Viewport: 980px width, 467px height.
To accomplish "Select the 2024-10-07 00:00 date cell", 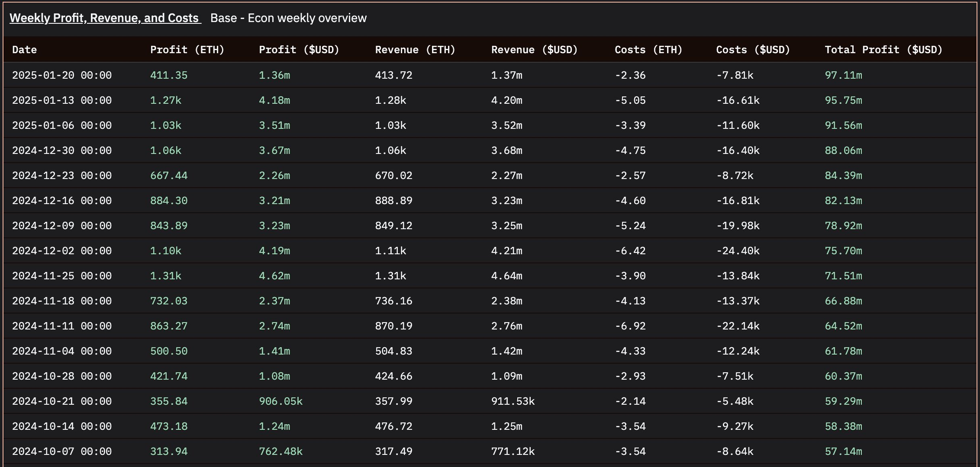I will pos(62,451).
